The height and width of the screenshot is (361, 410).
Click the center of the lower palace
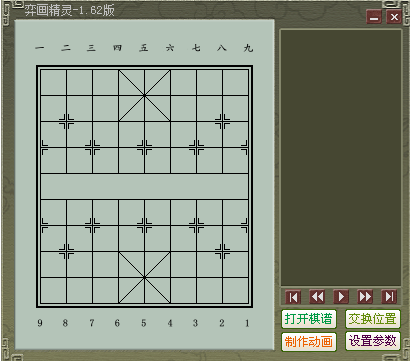point(144,277)
